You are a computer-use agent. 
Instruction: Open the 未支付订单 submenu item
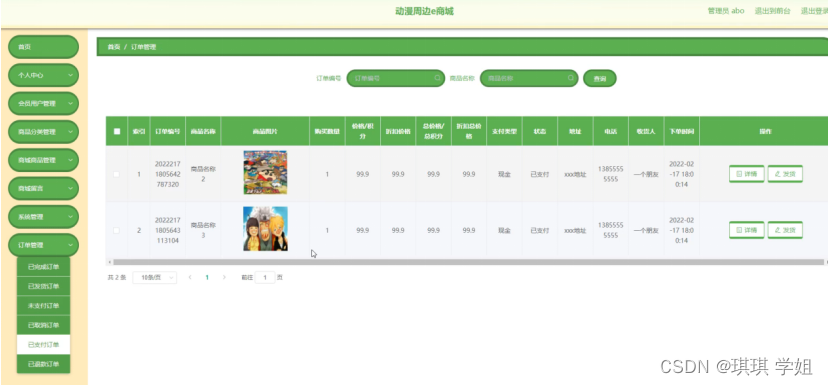click(43, 306)
